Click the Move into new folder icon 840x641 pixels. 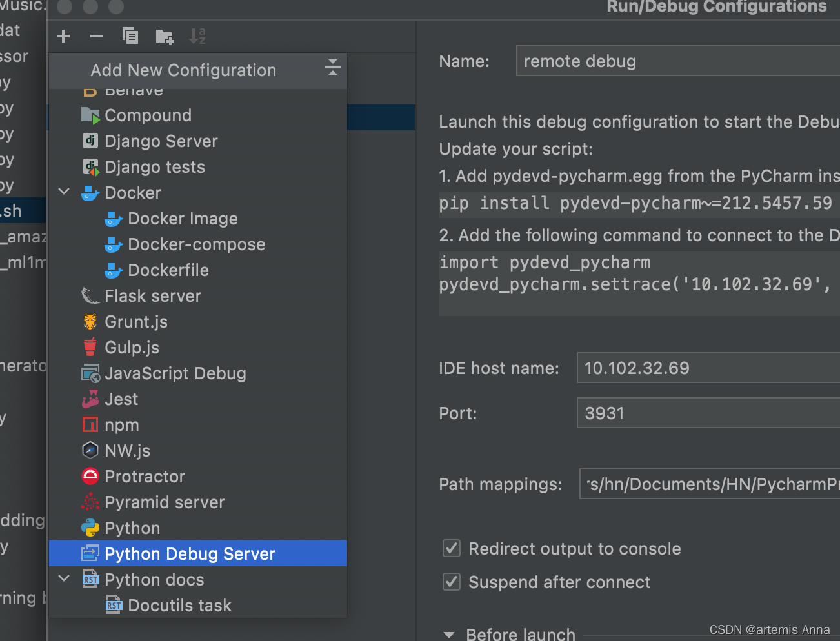[165, 37]
